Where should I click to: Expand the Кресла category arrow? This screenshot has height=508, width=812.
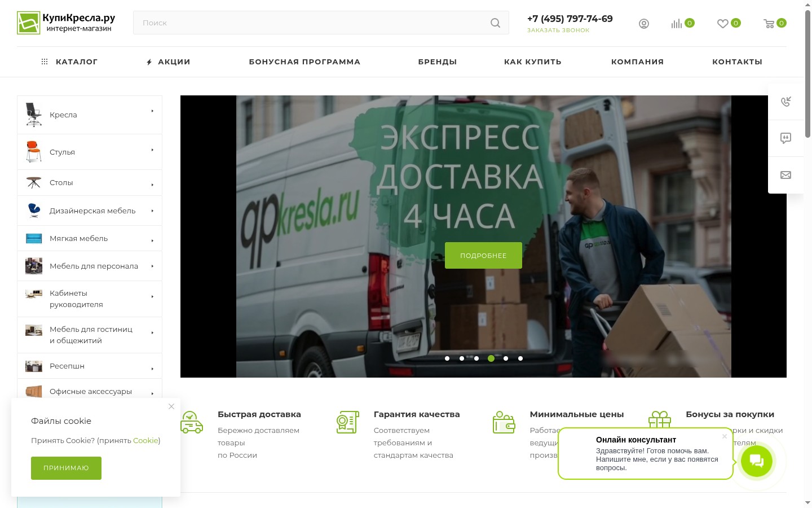(152, 111)
